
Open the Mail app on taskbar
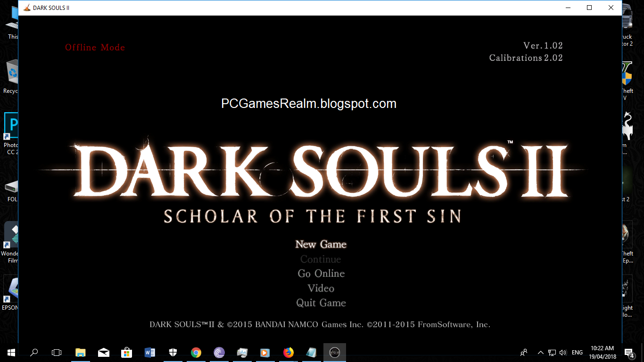[104, 353]
